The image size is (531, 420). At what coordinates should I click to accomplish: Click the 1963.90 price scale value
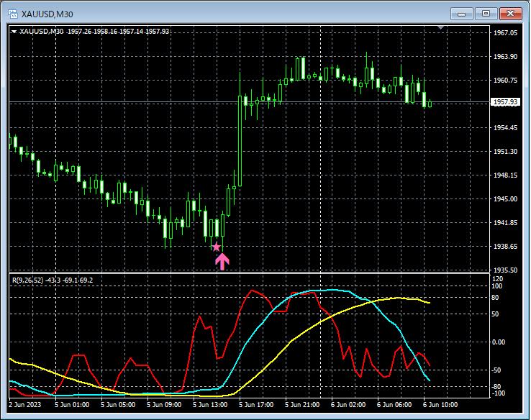point(505,57)
